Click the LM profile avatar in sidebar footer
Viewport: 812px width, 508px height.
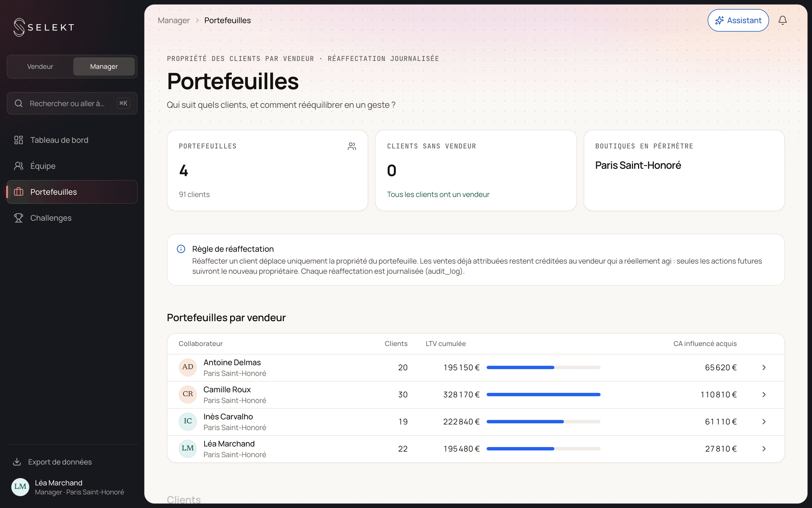click(x=20, y=487)
